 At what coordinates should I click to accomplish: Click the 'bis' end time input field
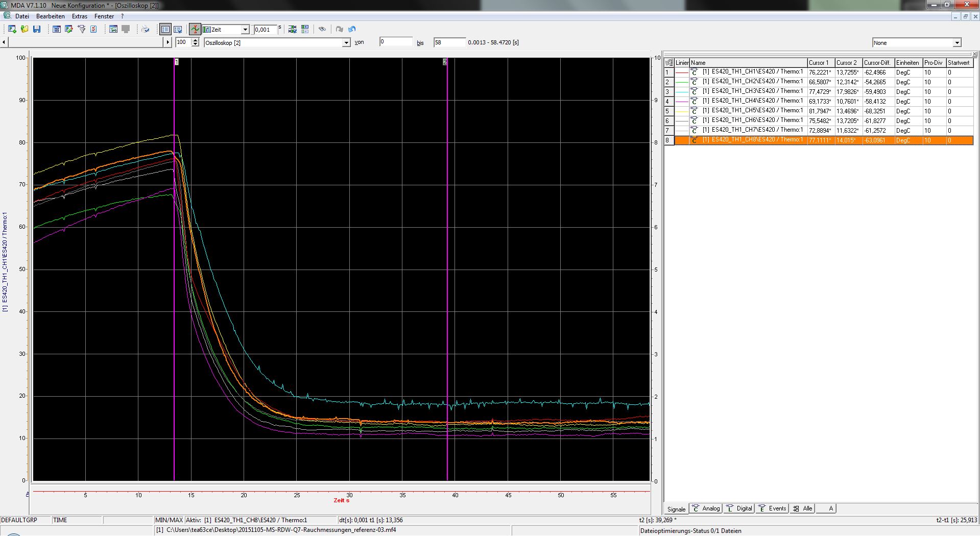click(449, 42)
